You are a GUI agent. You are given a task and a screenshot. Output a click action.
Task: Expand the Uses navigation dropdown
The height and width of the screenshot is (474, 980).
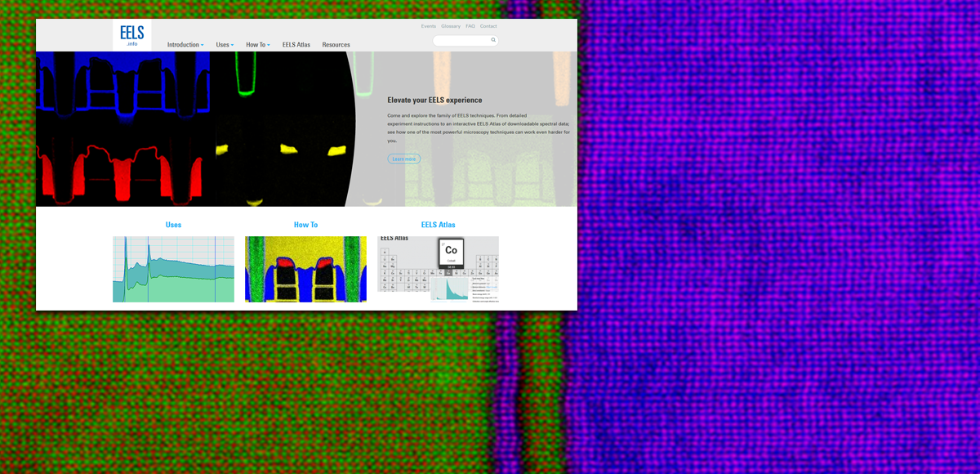tap(224, 45)
